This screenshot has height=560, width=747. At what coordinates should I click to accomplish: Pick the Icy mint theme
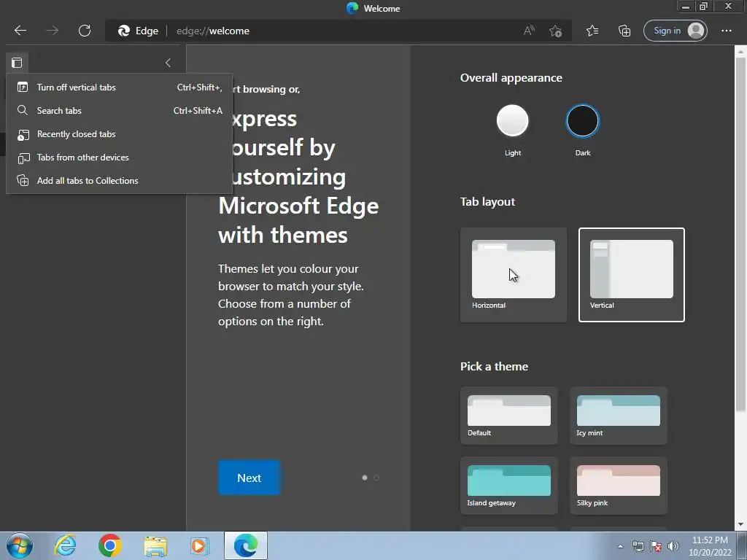619,416
